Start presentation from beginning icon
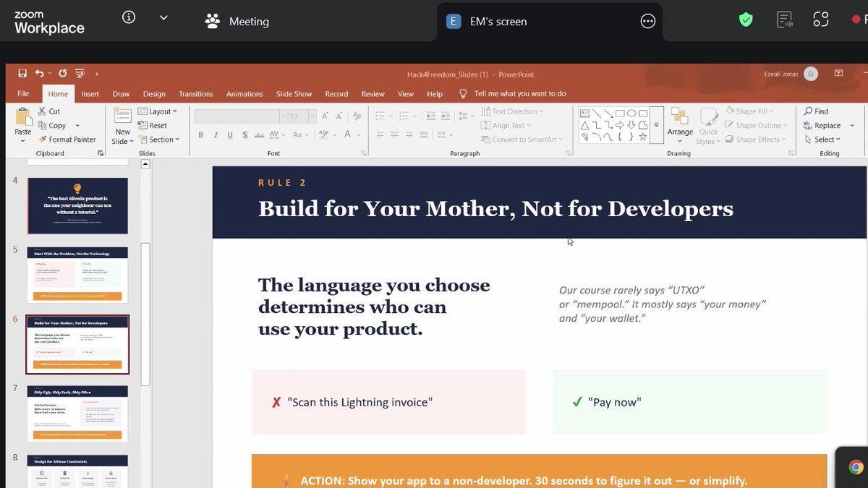The image size is (868, 488). 80,74
